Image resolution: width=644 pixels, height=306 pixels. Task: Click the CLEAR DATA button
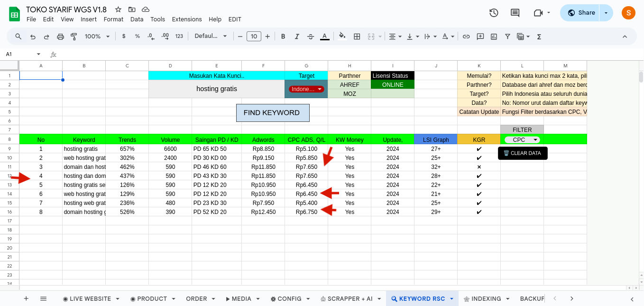click(523, 153)
